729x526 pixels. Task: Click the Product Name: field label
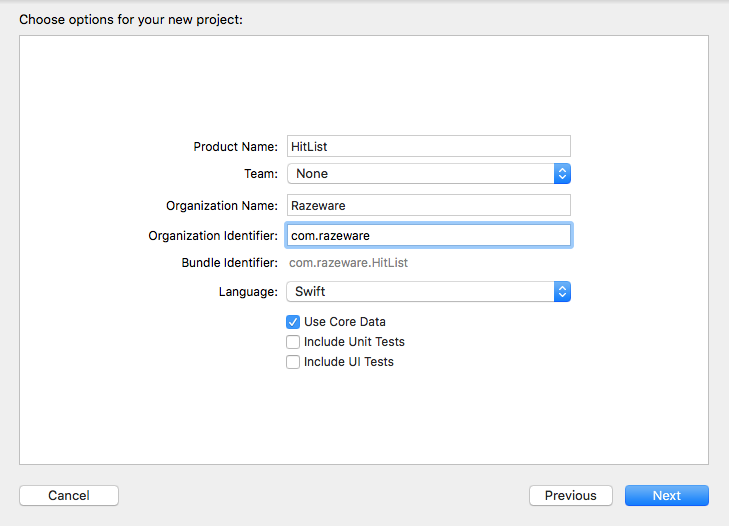click(x=235, y=147)
